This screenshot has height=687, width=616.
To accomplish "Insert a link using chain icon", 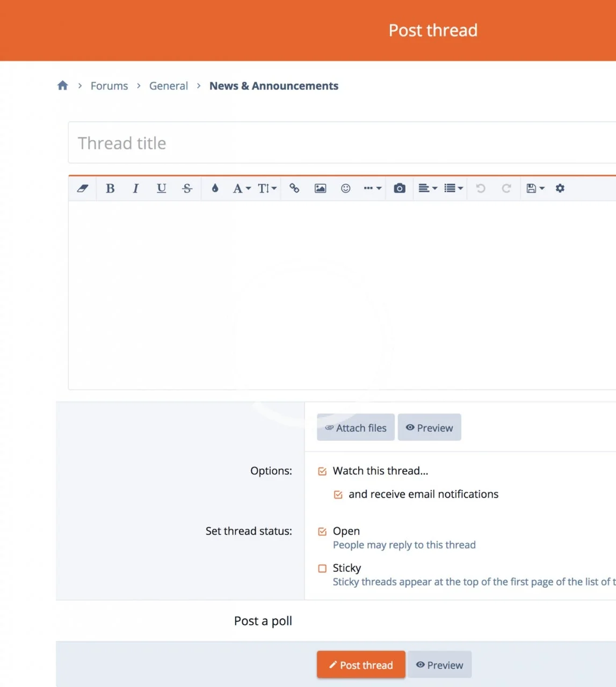I will coord(294,188).
